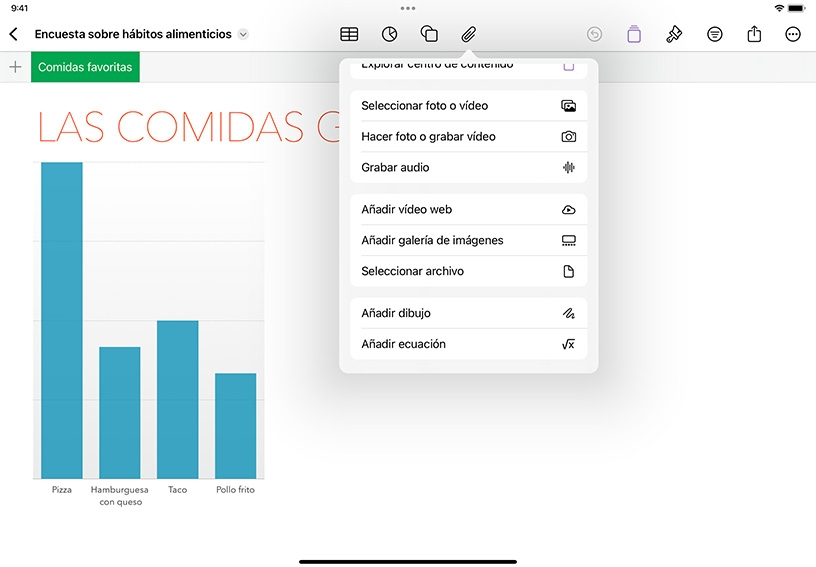Tap the Pizza bar in chart
Image resolution: width=816 pixels, height=567 pixels.
[62, 320]
